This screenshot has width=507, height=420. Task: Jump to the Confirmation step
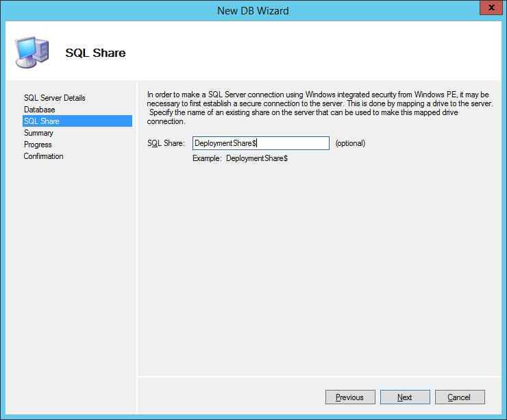point(43,156)
